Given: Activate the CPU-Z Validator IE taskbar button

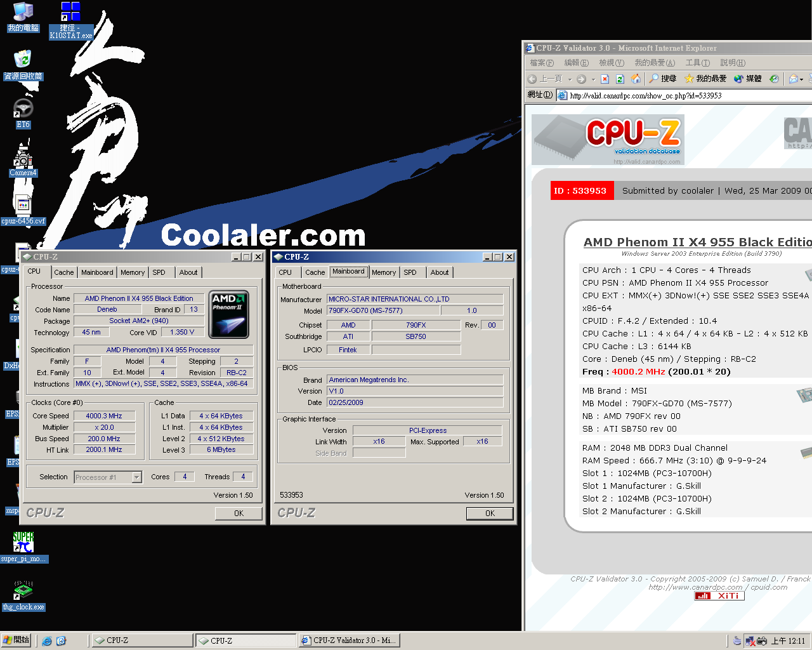Looking at the screenshot, I should click(x=349, y=640).
